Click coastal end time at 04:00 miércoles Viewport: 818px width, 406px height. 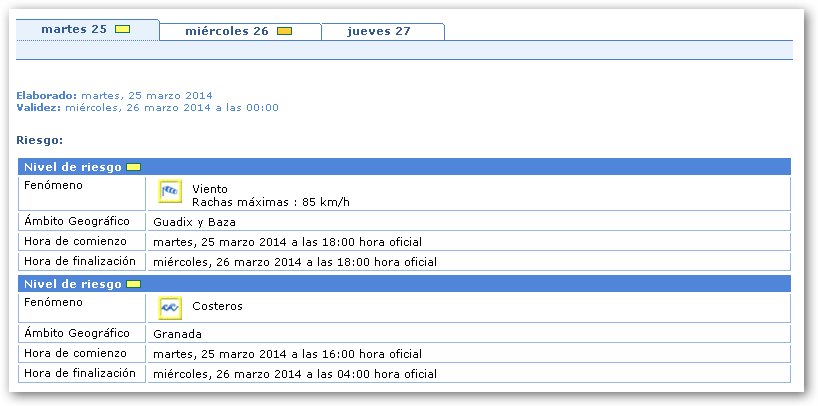(x=294, y=374)
